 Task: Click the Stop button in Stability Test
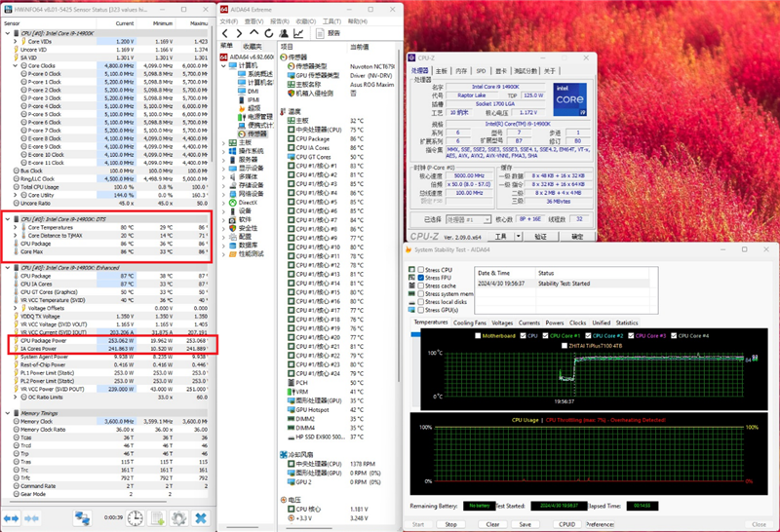point(450,524)
